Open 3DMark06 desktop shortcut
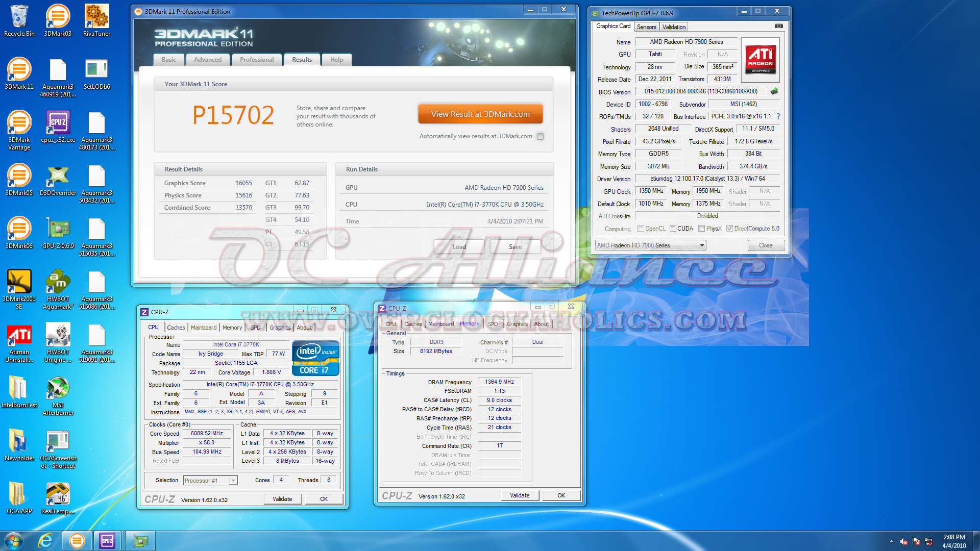This screenshot has height=551, width=980. (19, 233)
